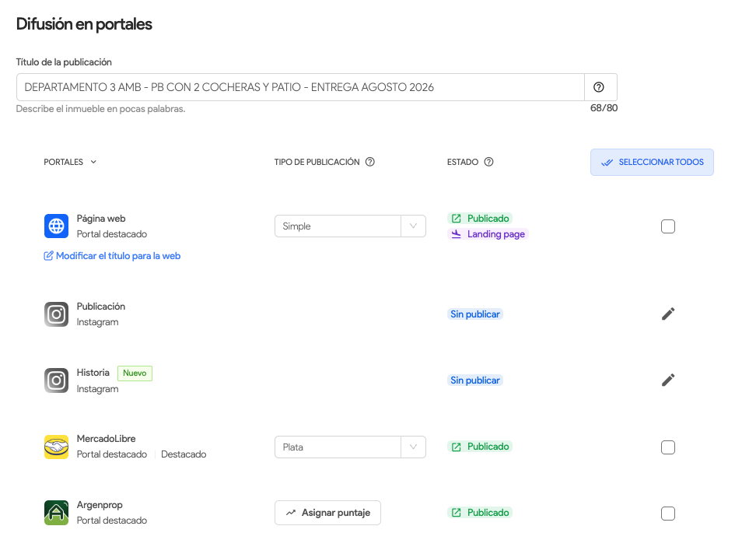756x554 pixels.
Task: Click the Asignar puntaje button
Action: pos(327,513)
